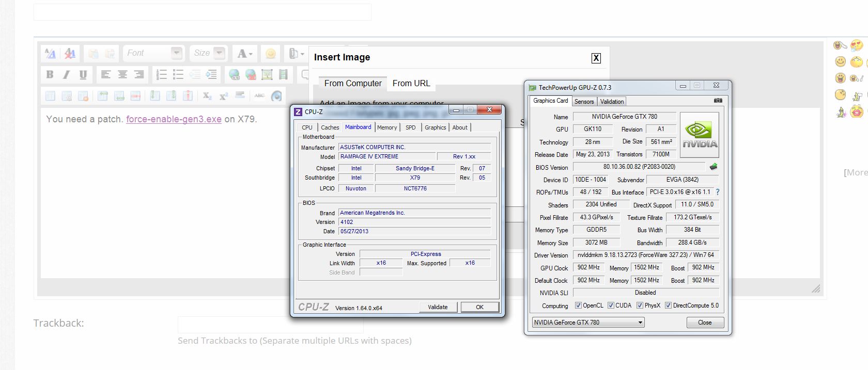Click the insert link globe icon
Viewport: 868px width, 370px height.
(234, 74)
